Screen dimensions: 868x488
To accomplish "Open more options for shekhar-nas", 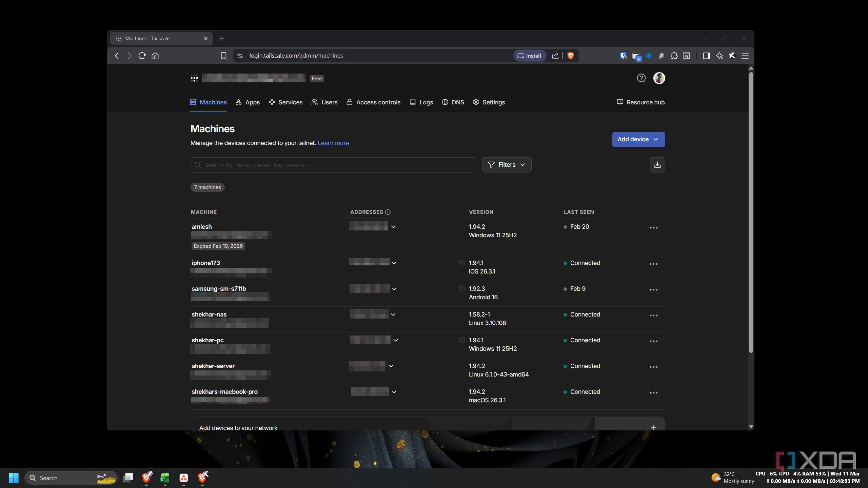I will coord(653,316).
